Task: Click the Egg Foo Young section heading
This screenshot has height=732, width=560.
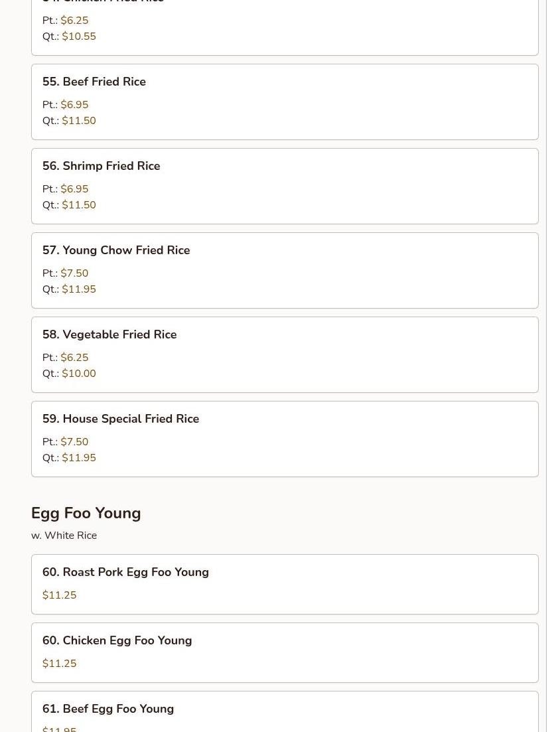Action: pos(86,513)
